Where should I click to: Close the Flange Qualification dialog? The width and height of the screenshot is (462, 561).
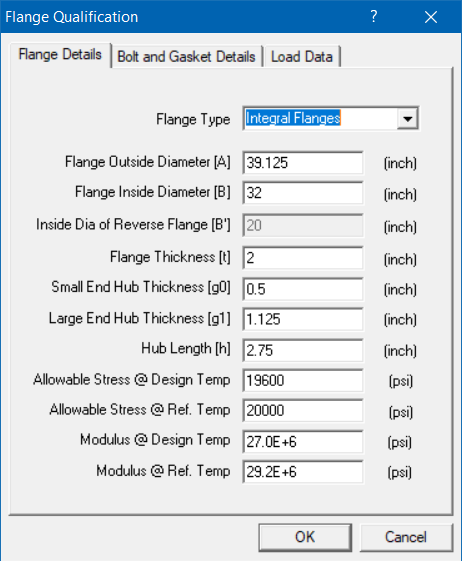click(x=431, y=17)
